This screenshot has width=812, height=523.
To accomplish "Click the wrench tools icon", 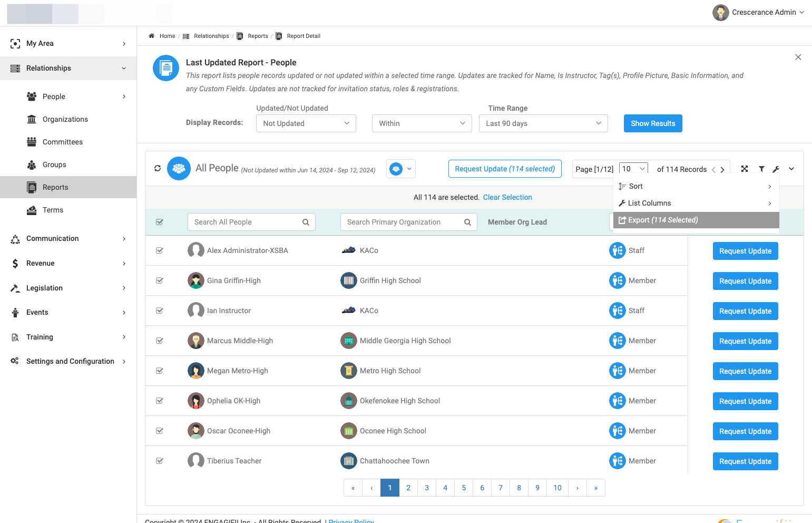I will (x=776, y=169).
